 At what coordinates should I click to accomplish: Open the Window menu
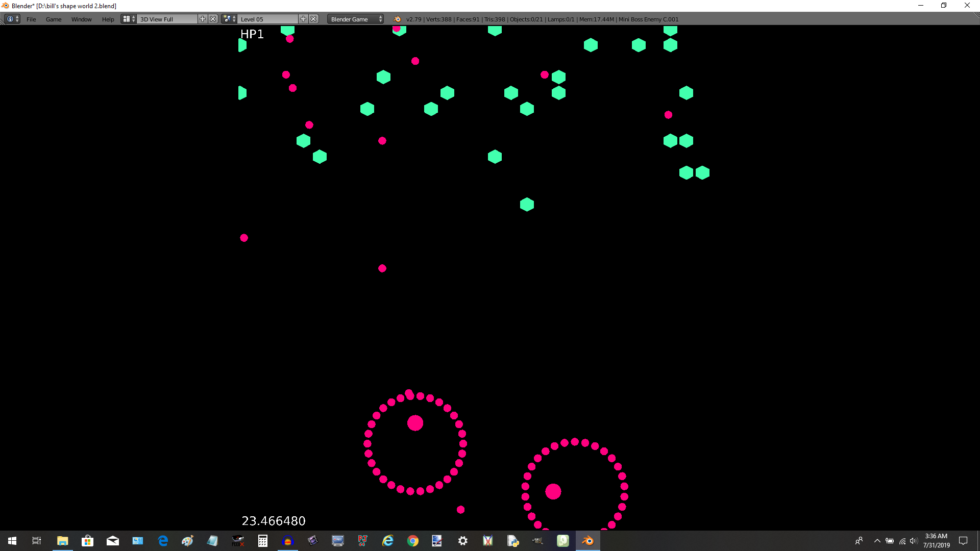81,19
